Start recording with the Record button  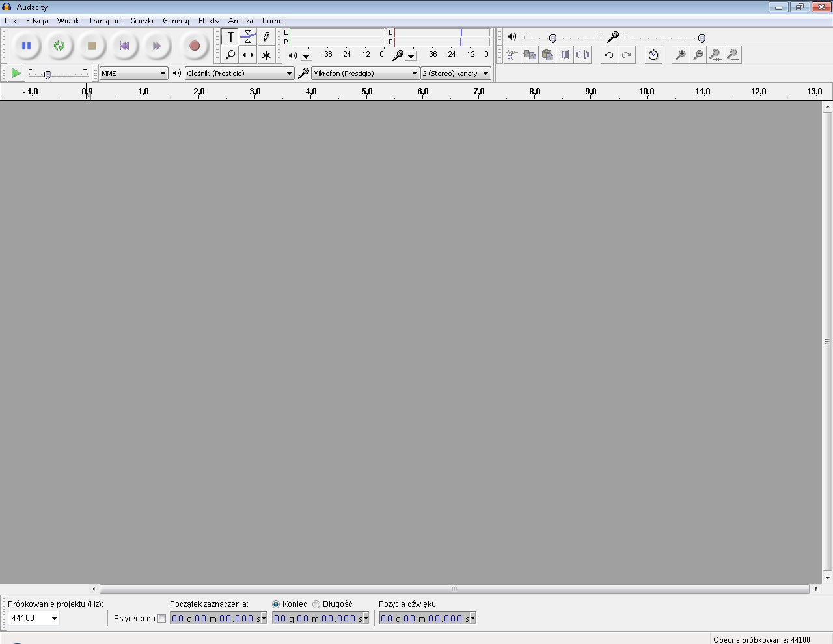click(194, 46)
